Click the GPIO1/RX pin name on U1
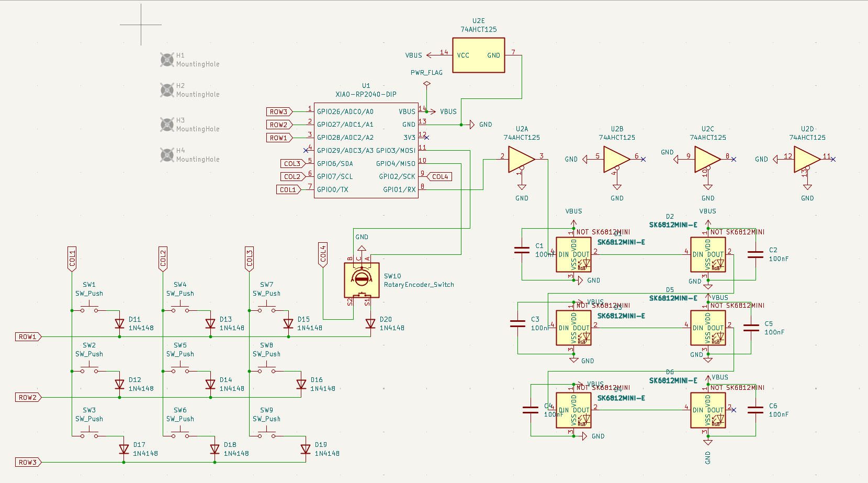The image size is (868, 483). pos(399,189)
